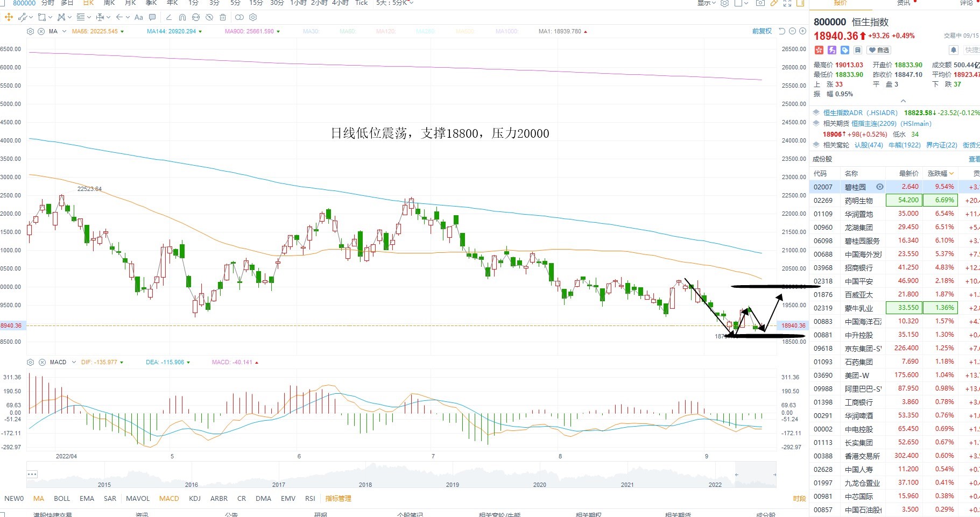Click timeline options ellipsis button

point(32,474)
